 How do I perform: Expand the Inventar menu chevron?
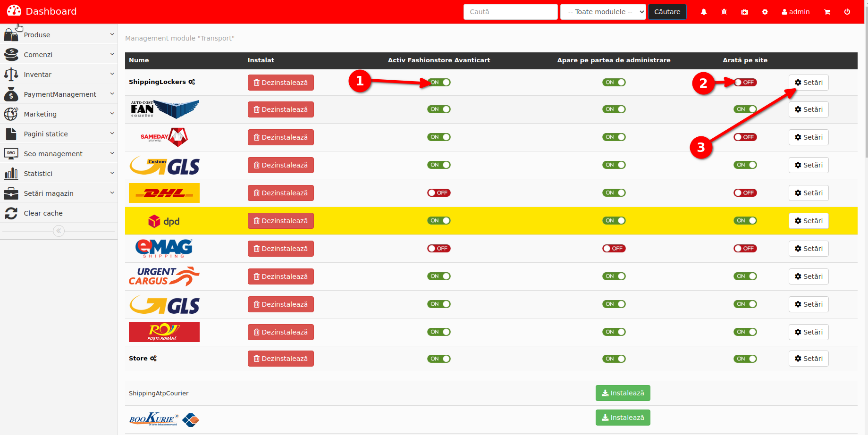(112, 74)
